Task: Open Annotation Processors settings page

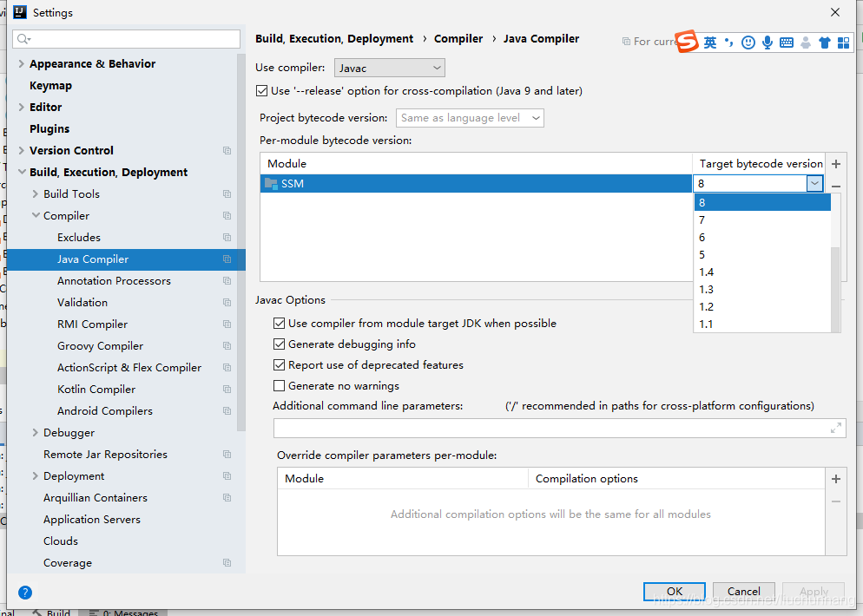Action: (114, 281)
